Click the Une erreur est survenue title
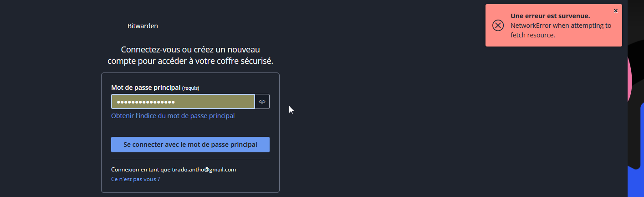The width and height of the screenshot is (644, 197). pos(550,16)
